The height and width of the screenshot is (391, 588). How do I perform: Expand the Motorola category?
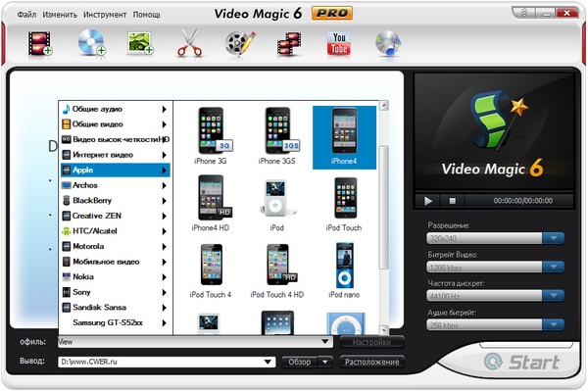pos(115,246)
